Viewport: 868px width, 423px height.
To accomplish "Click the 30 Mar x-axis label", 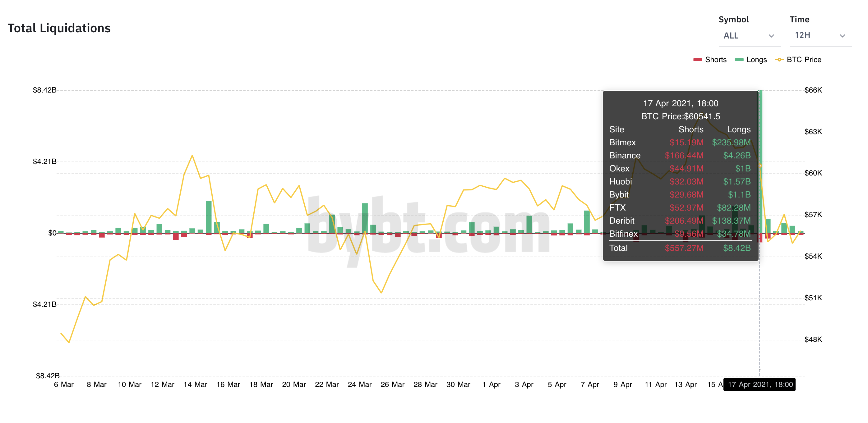I will tap(458, 384).
